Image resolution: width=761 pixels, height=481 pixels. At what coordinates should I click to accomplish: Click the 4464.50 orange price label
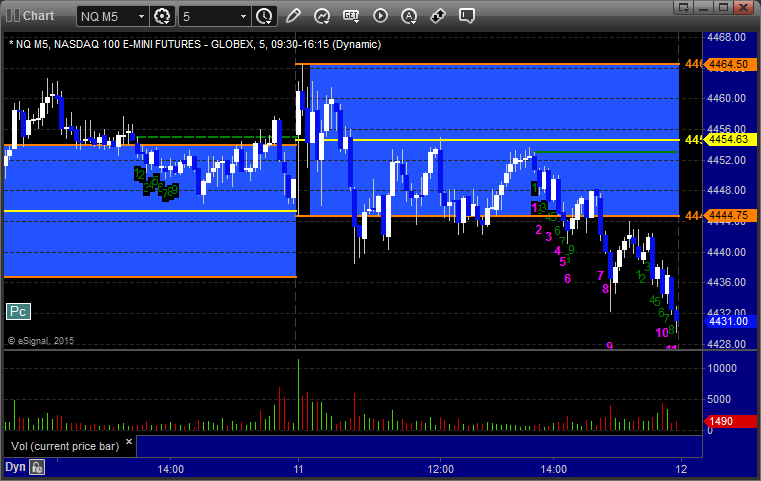[728, 64]
